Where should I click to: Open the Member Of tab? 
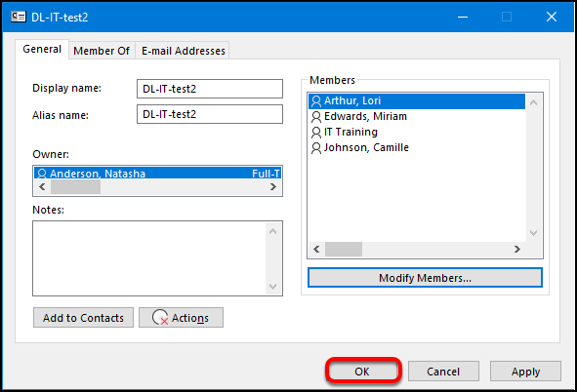point(102,51)
